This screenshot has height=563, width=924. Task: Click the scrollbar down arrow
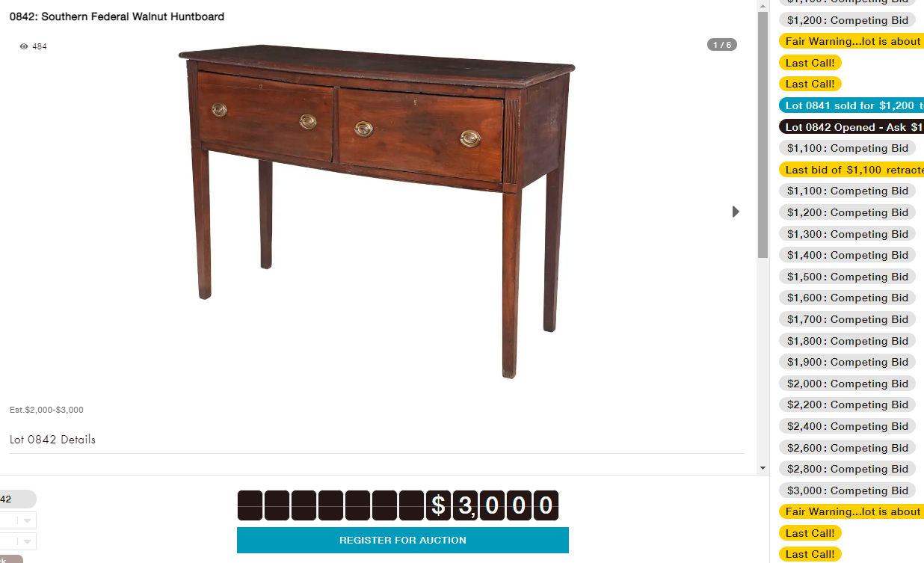(763, 468)
